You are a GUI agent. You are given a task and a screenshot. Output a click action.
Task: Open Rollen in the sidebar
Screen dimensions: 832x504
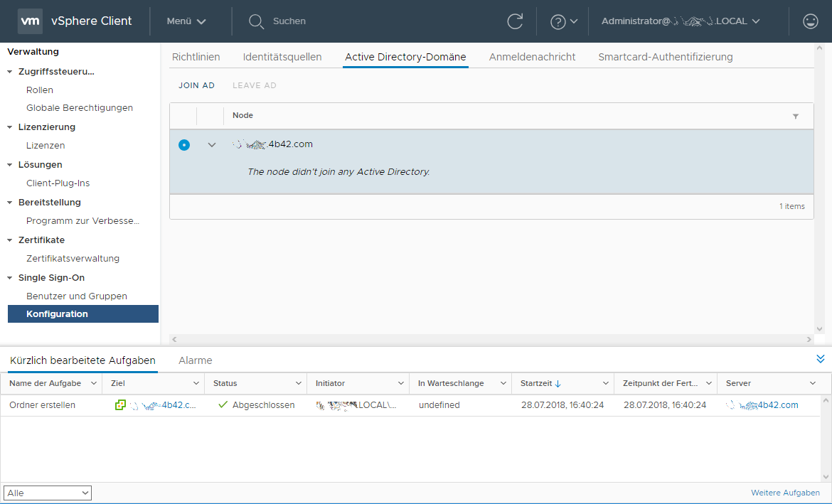40,90
